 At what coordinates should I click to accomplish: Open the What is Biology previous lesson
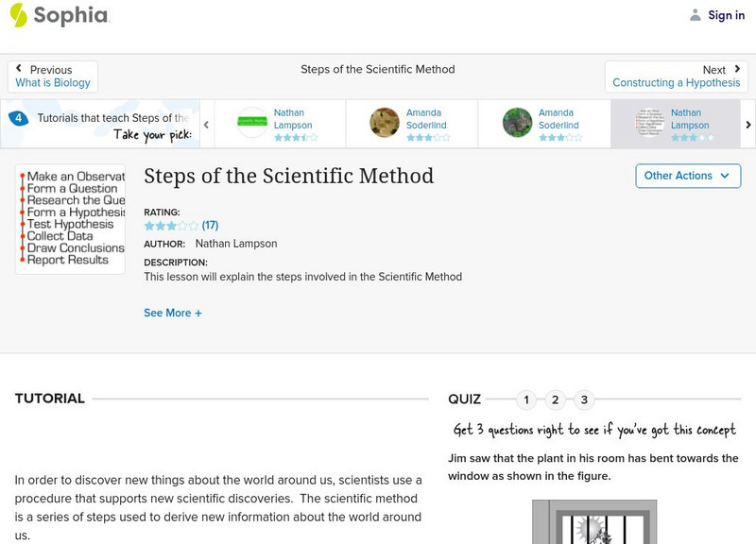(x=52, y=81)
